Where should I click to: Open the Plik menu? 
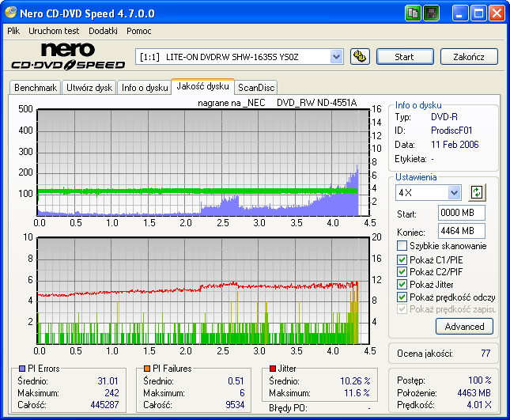pyautogui.click(x=13, y=31)
